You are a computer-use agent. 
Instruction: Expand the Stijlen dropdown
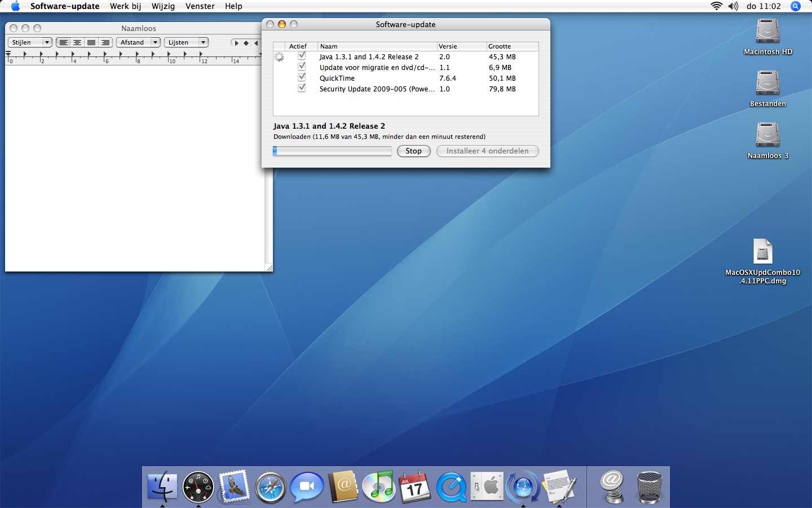[x=30, y=42]
